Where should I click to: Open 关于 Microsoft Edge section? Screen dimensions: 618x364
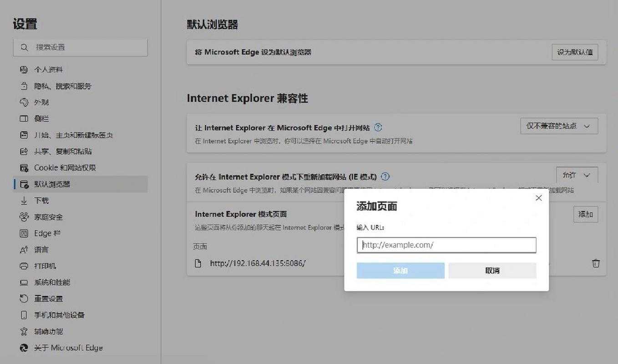(81, 348)
